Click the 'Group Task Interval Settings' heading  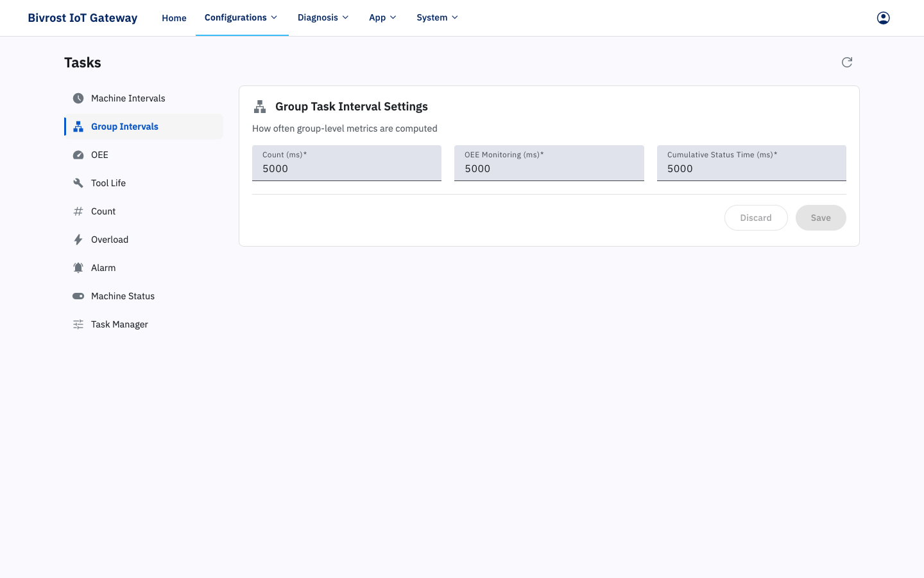coord(352,107)
